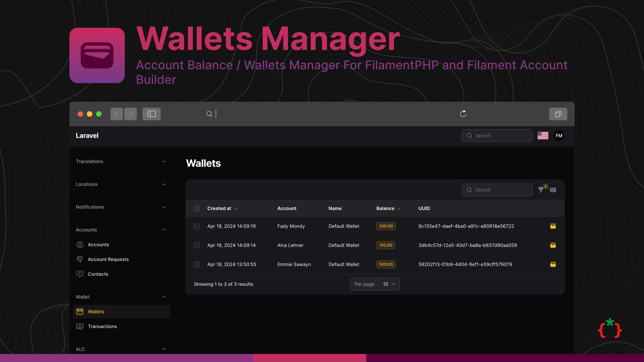
Task: Open the FM user avatar menu
Action: tap(559, 135)
